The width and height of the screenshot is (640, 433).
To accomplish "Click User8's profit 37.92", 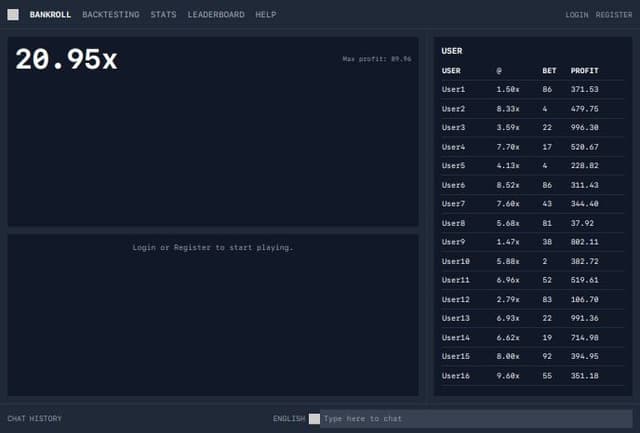I will coord(582,223).
